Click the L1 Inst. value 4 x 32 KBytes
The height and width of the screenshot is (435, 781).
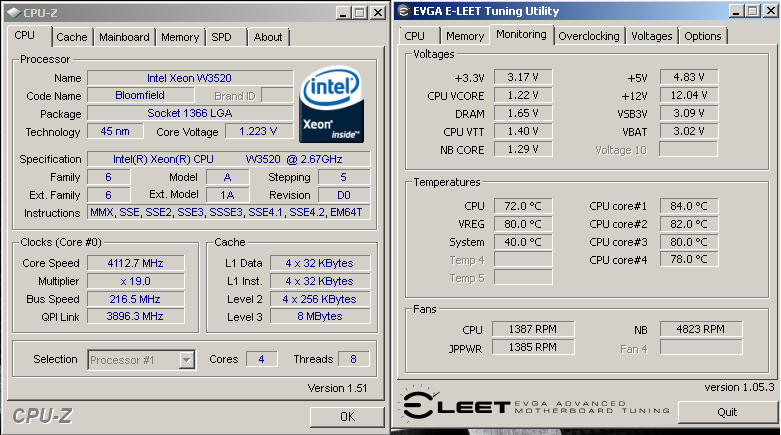tap(320, 281)
